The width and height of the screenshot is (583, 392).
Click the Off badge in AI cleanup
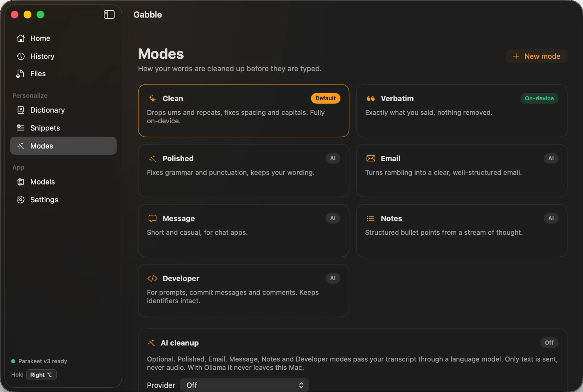[x=549, y=342]
